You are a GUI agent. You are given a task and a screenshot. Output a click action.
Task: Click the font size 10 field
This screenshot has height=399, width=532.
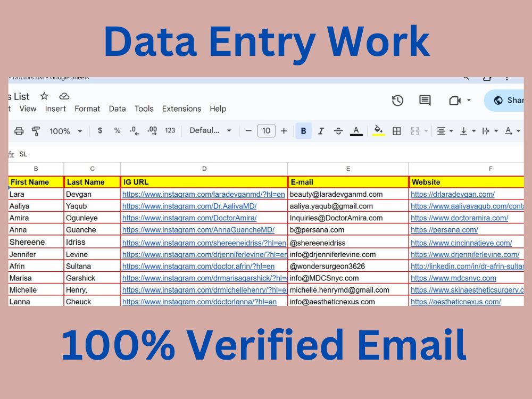[x=267, y=131]
